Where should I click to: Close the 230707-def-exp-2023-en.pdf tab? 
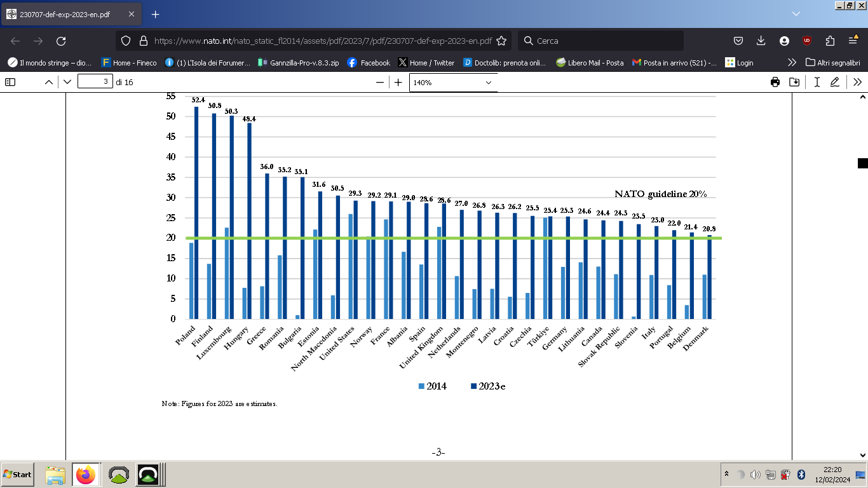click(x=130, y=14)
